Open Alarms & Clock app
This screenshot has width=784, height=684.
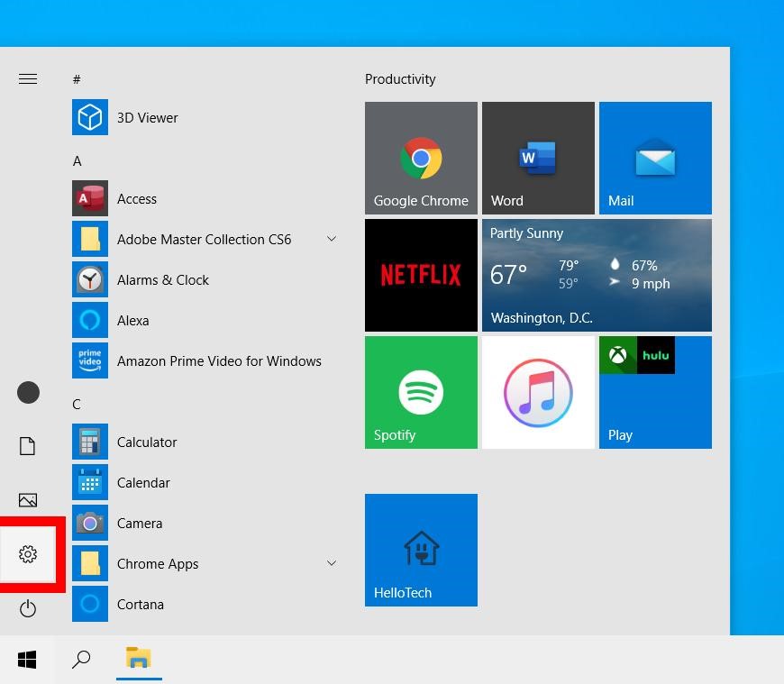tap(162, 280)
